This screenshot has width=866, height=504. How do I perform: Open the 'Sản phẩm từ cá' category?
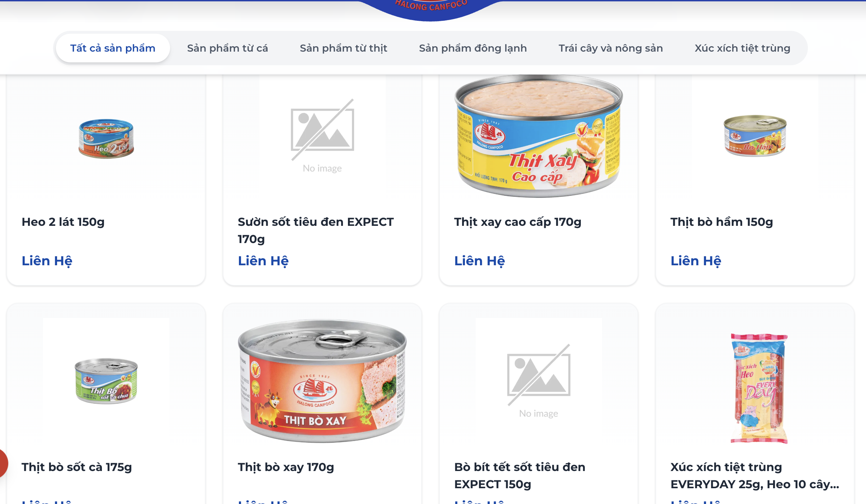[x=227, y=48]
